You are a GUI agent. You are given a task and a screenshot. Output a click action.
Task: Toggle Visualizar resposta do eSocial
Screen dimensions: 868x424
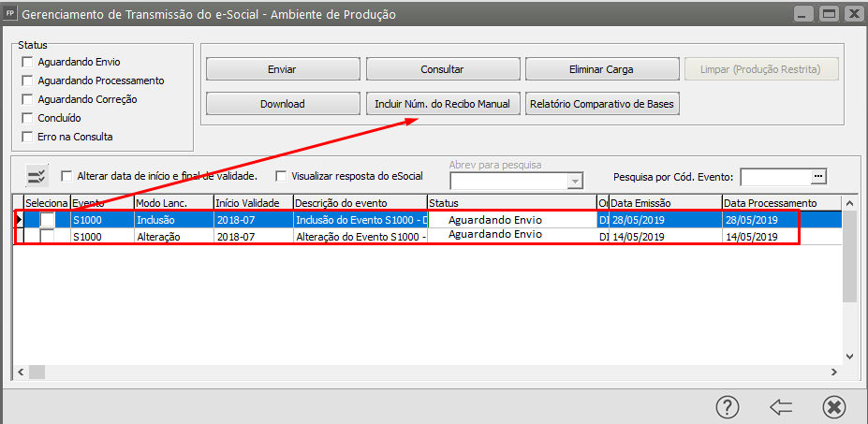(281, 177)
